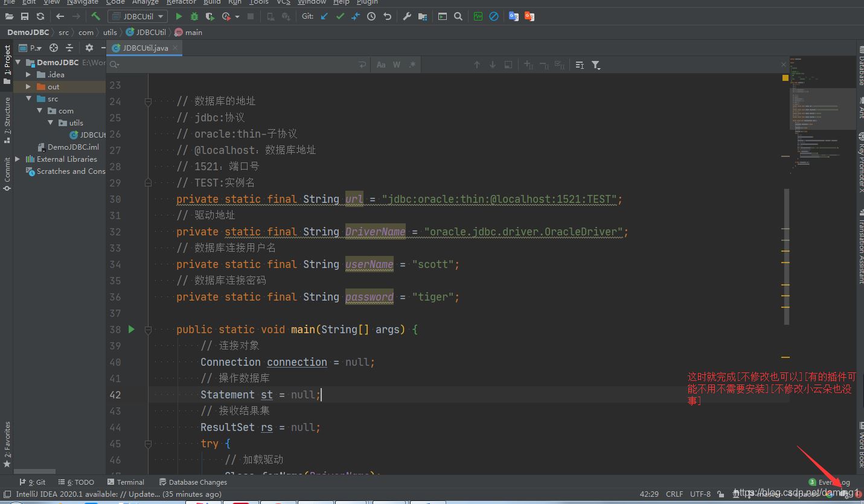Click Git update project arrow
The width and height of the screenshot is (864, 504).
[324, 16]
